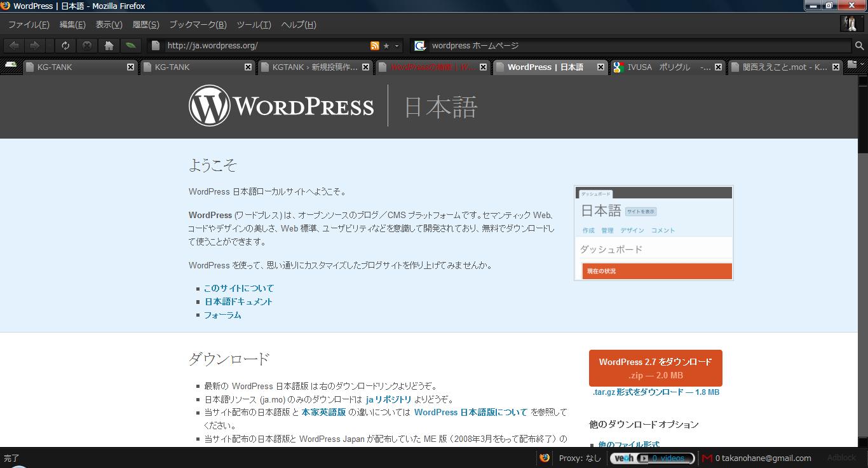The height and width of the screenshot is (468, 868).
Task: Open the 日本語ドキュメント link
Action: [x=238, y=301]
